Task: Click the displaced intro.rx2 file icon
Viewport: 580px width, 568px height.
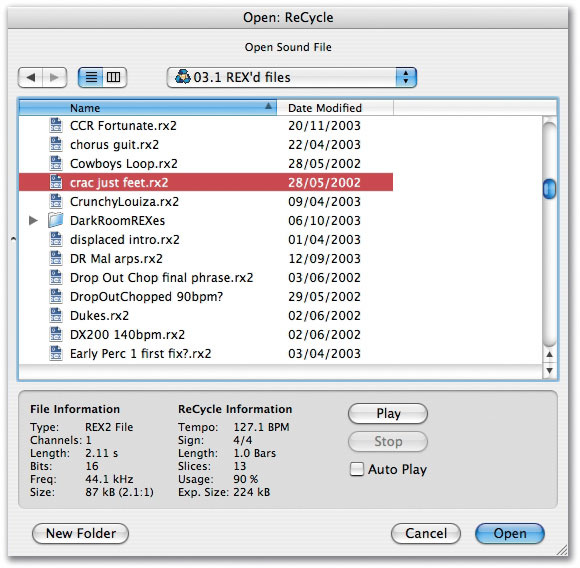Action: 56,240
